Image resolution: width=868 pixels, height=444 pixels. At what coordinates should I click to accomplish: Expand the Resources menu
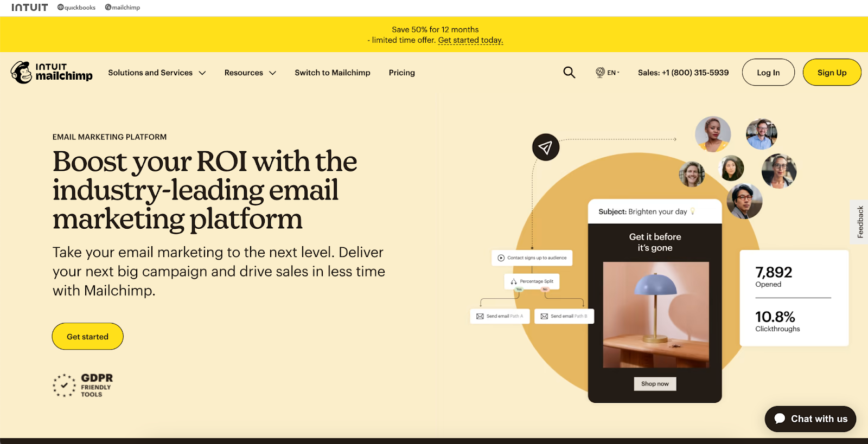click(x=250, y=73)
